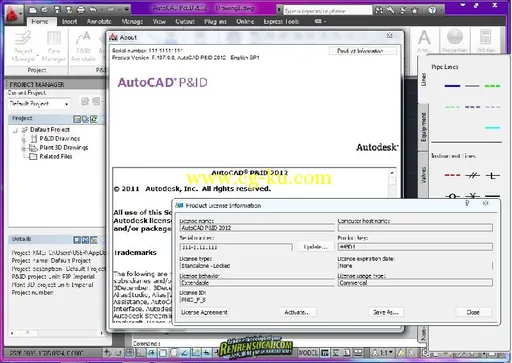Switch to the Output ribbon tab

(185, 21)
